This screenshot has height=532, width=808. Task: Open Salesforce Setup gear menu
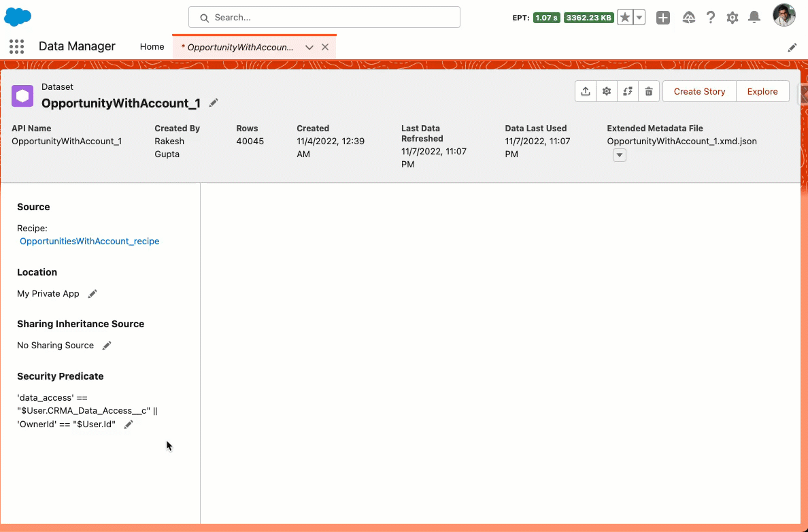point(732,18)
